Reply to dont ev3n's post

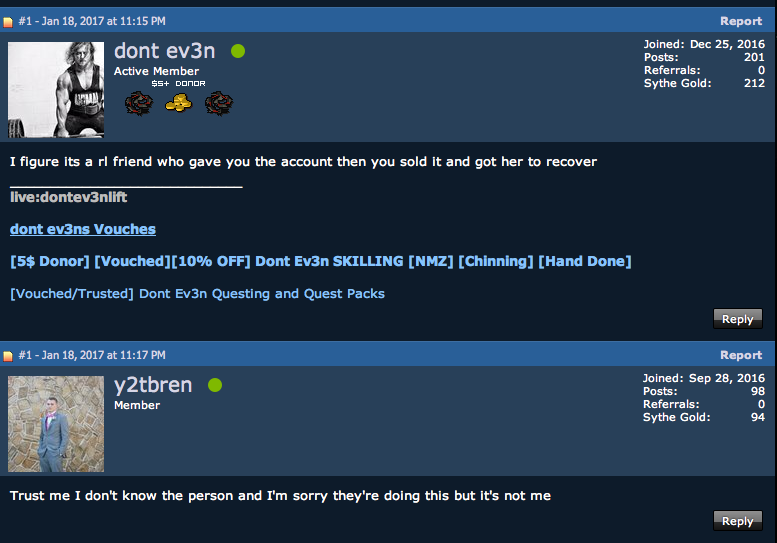(737, 319)
